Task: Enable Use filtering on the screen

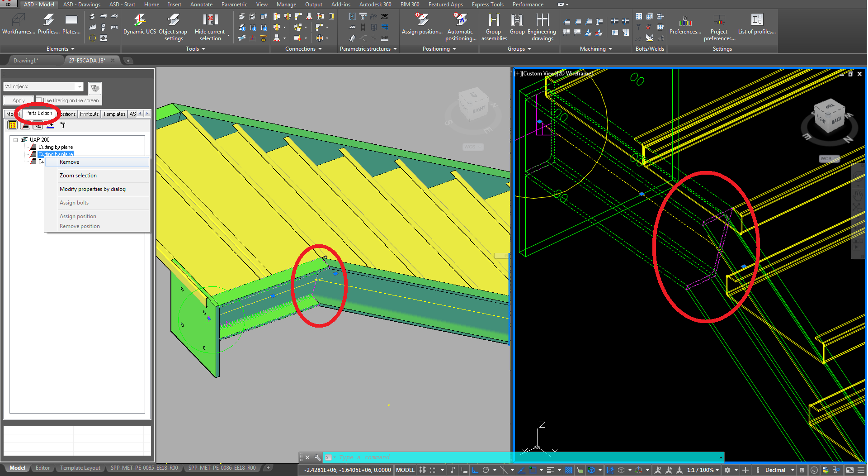Action: tap(40, 100)
